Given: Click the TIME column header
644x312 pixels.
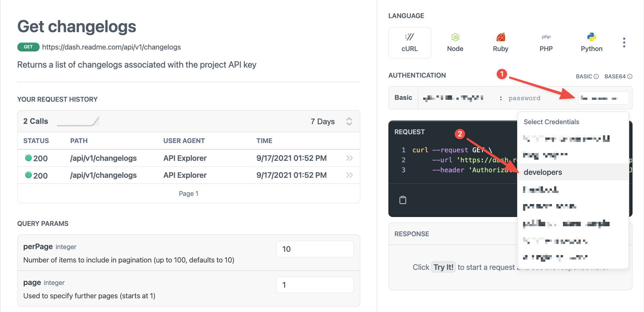Looking at the screenshot, I should coord(264,141).
